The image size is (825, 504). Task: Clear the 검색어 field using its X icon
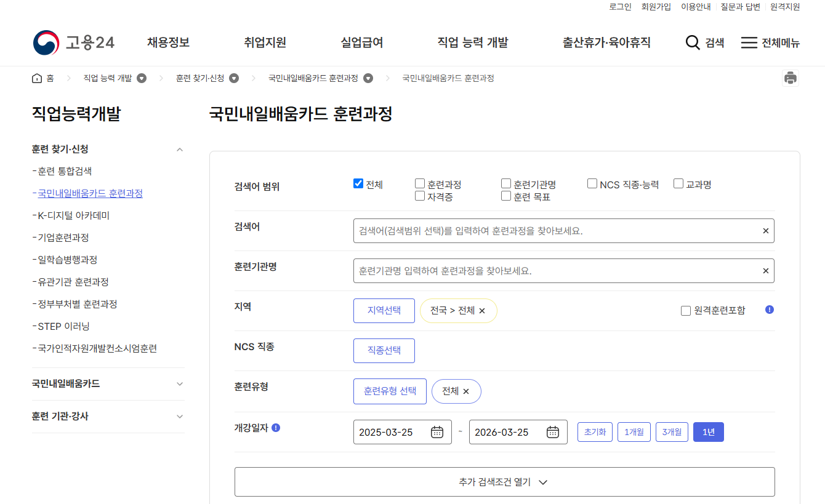pos(765,231)
